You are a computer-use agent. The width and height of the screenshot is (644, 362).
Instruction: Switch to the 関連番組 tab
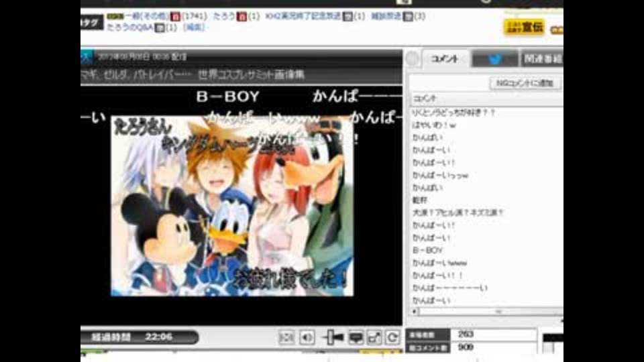tap(542, 59)
